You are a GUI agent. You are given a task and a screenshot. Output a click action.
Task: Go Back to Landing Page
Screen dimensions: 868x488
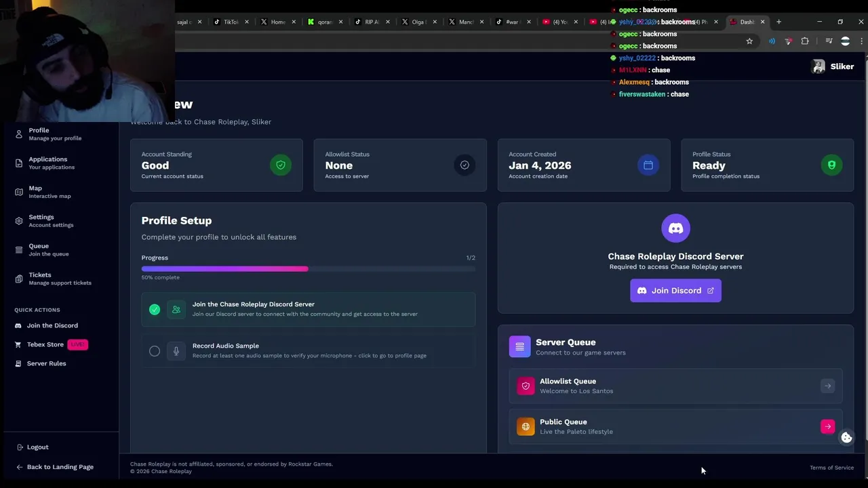tap(54, 467)
